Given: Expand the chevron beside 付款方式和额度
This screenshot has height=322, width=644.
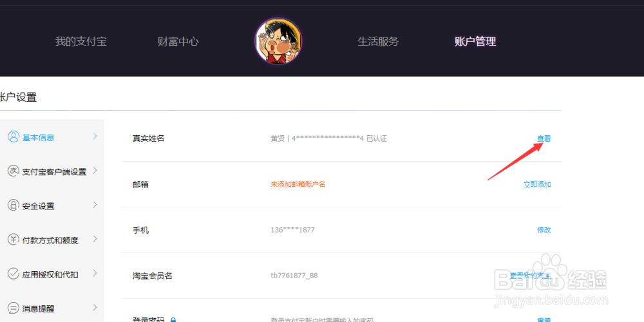Looking at the screenshot, I should click(95, 239).
